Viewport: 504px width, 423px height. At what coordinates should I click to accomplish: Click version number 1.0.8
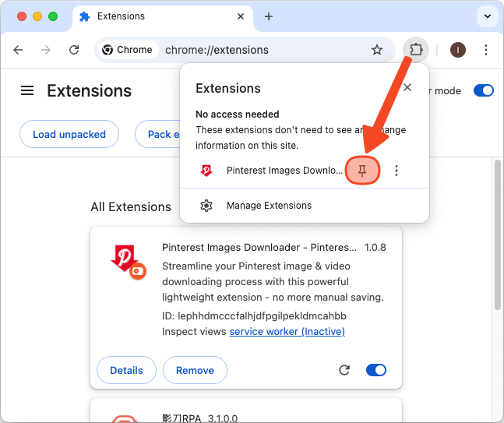375,248
